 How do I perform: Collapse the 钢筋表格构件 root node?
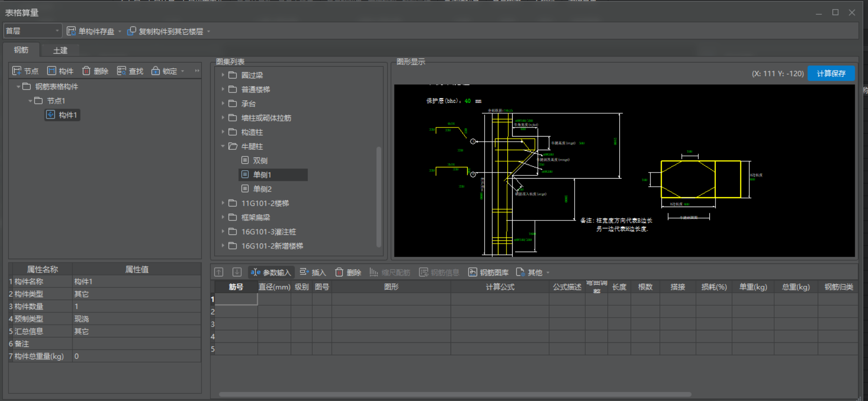18,86
